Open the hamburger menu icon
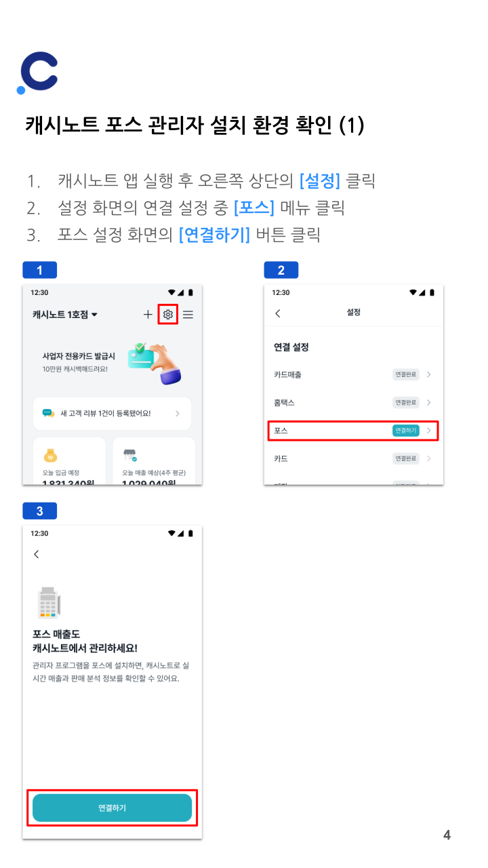Screen dimensions: 488x868 [x=188, y=314]
